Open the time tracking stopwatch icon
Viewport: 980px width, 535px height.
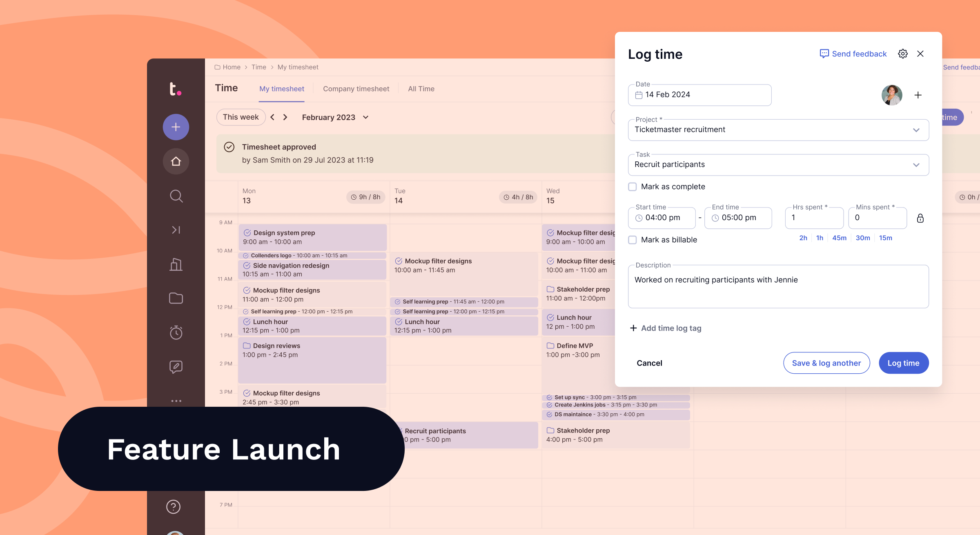(176, 332)
